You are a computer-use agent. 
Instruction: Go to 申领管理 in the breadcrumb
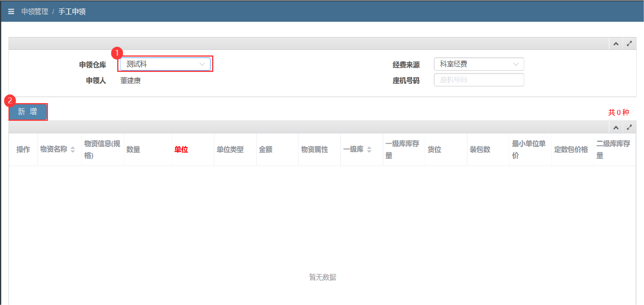(35, 12)
